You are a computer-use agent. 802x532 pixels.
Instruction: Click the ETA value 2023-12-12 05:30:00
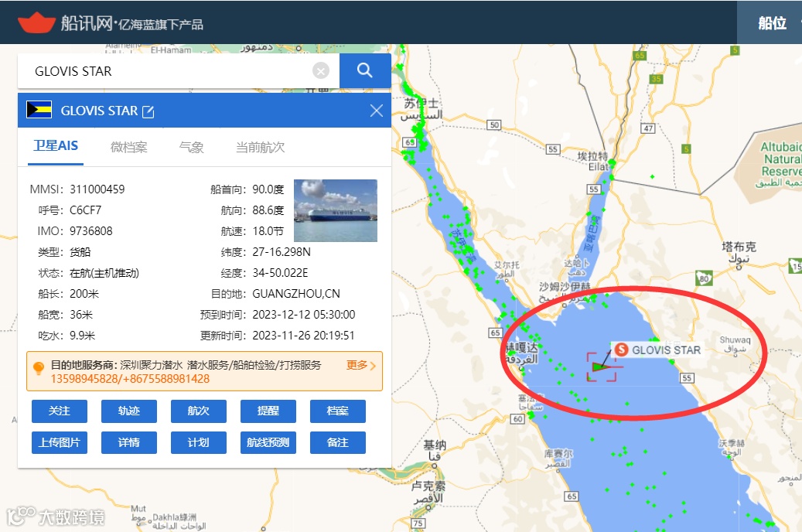(x=304, y=315)
